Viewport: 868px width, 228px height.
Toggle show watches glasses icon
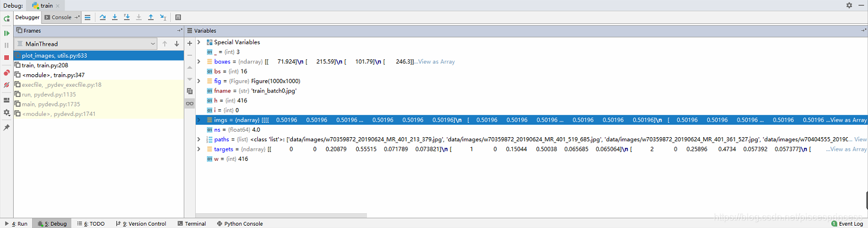pyautogui.click(x=190, y=103)
